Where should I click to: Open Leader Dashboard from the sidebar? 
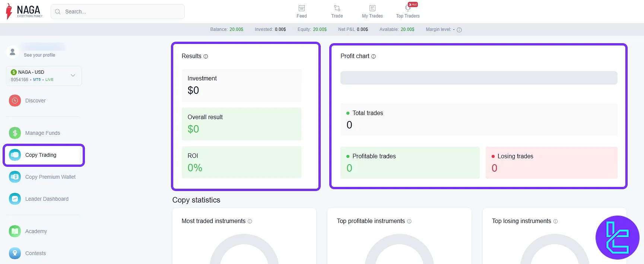(x=47, y=199)
